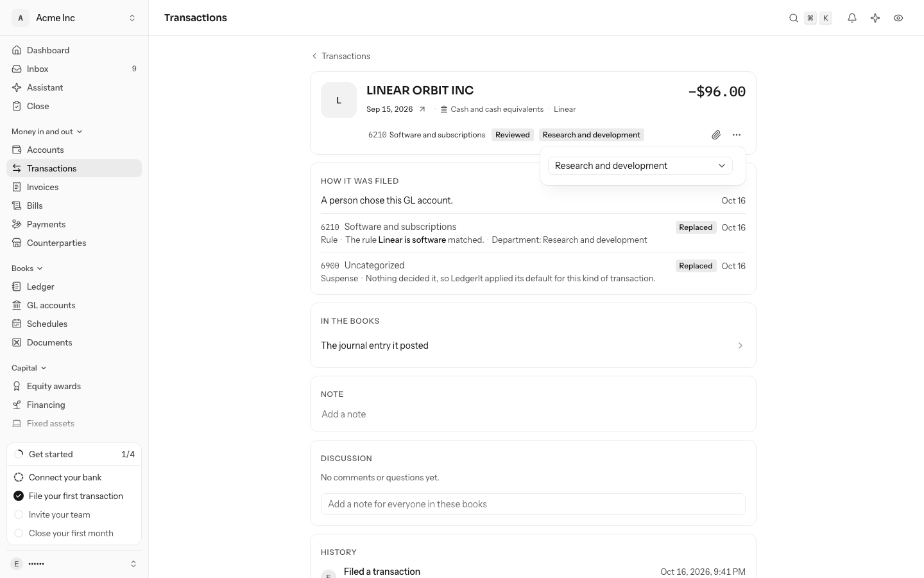
Task: Collapse the Books section
Action: [x=27, y=268]
